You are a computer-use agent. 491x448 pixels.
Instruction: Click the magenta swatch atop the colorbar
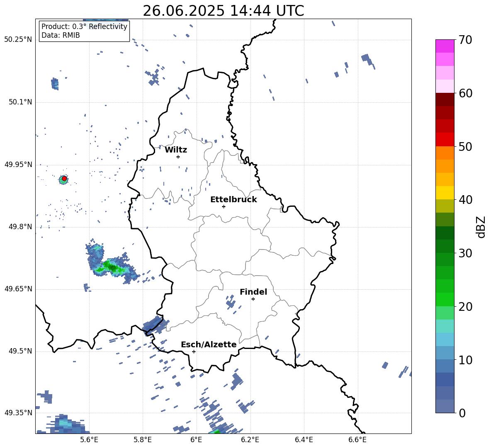pos(445,46)
